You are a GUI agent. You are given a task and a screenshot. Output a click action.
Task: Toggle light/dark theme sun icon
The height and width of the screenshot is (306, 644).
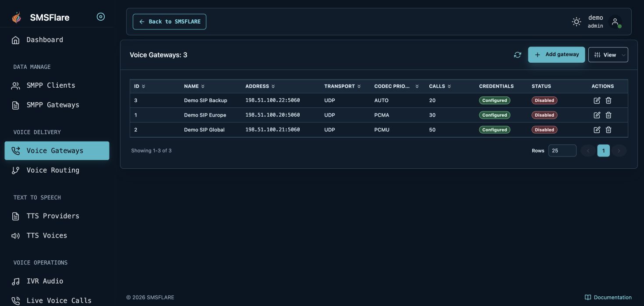tap(577, 21)
